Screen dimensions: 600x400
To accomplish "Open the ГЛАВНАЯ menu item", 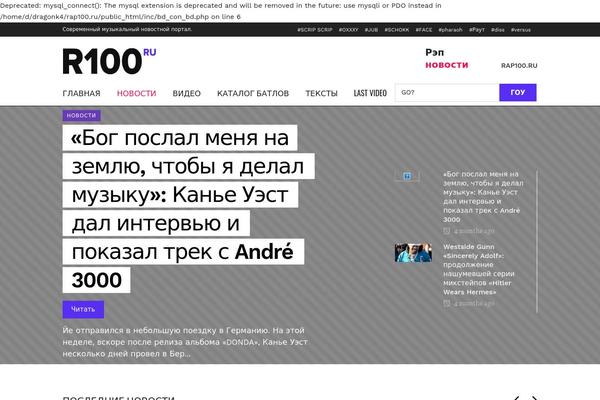I will click(82, 93).
